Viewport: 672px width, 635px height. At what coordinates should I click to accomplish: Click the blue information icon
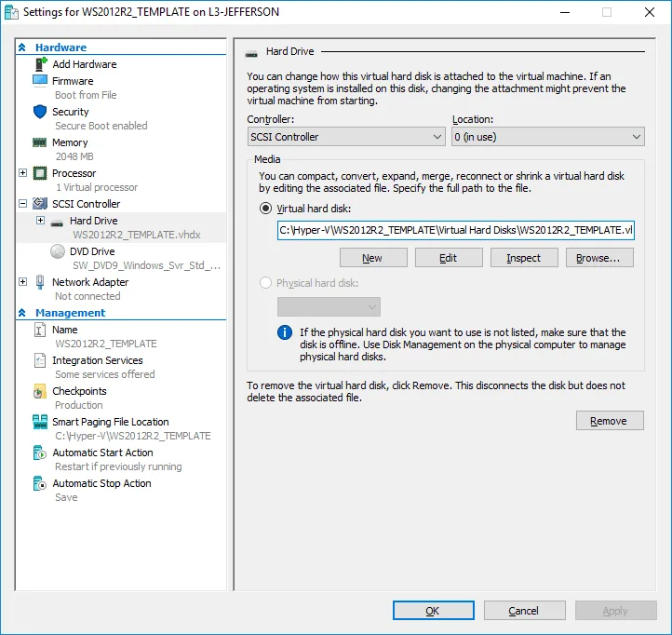tap(285, 332)
